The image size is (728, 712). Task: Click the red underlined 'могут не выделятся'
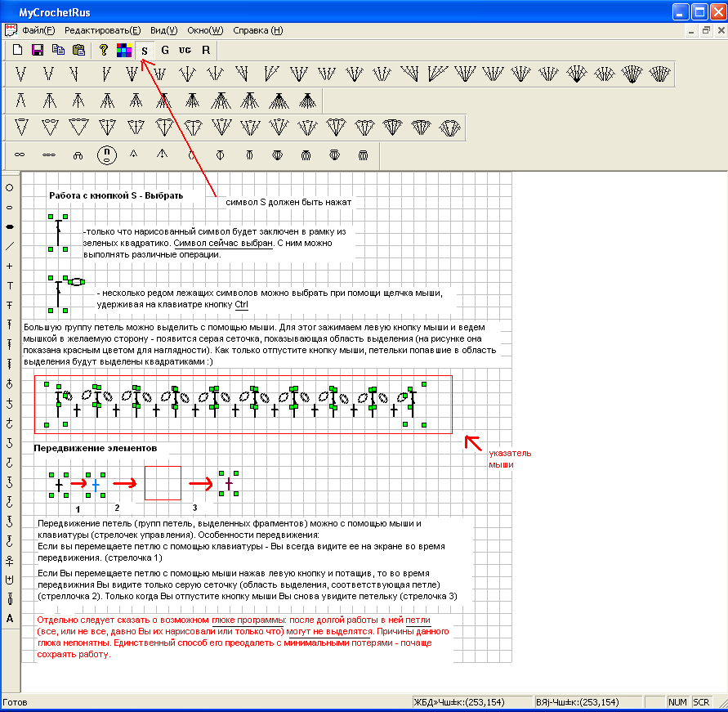click(x=329, y=632)
